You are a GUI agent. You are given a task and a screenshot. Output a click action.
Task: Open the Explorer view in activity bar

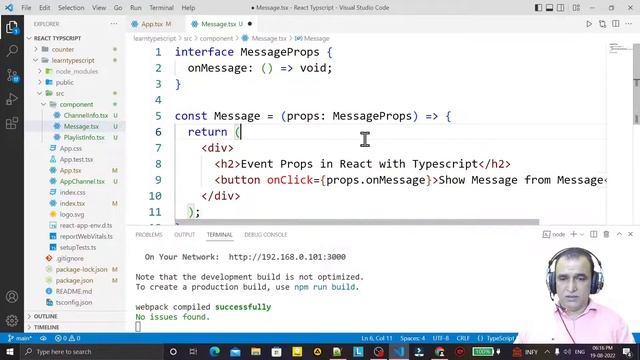click(12, 27)
